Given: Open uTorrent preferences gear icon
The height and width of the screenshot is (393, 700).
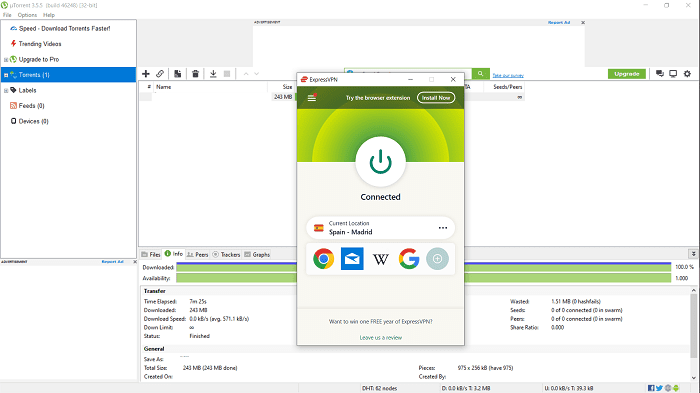Looking at the screenshot, I should coord(688,74).
